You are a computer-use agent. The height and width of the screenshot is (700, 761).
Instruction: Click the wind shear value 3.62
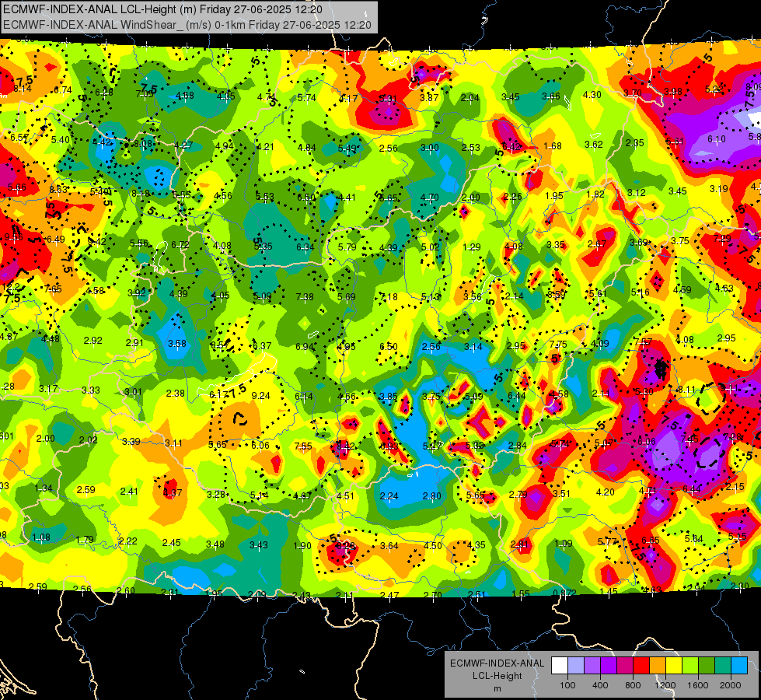click(x=594, y=144)
